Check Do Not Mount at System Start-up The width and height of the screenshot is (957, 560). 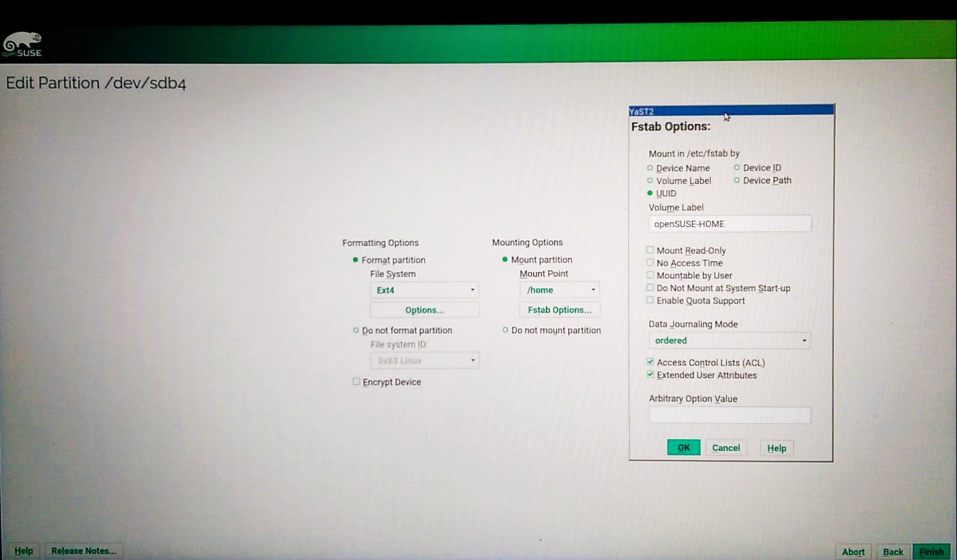[x=650, y=288]
